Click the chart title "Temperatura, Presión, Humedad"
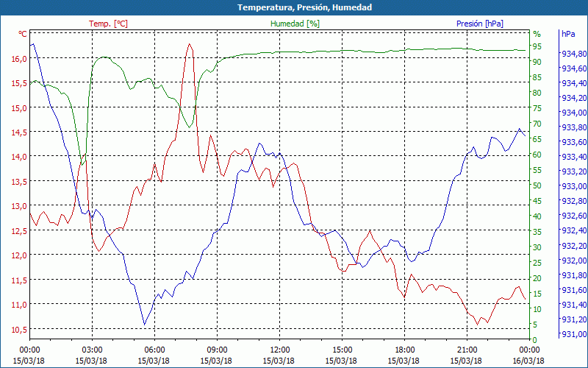 (x=304, y=7)
